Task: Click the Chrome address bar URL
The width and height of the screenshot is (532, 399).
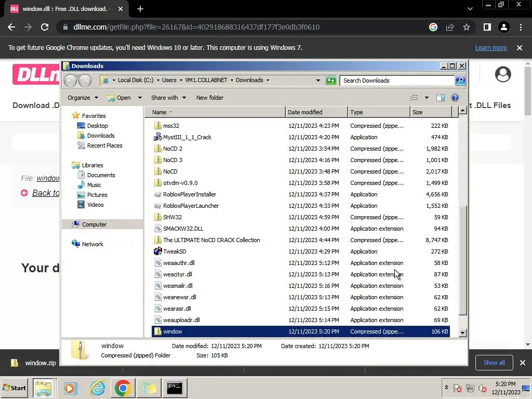Action: click(196, 27)
